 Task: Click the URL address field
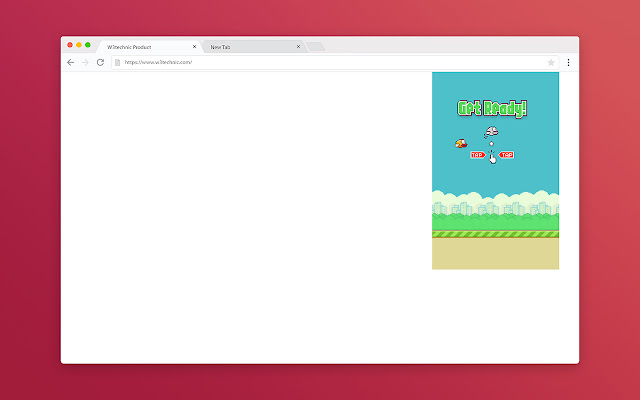[300, 62]
